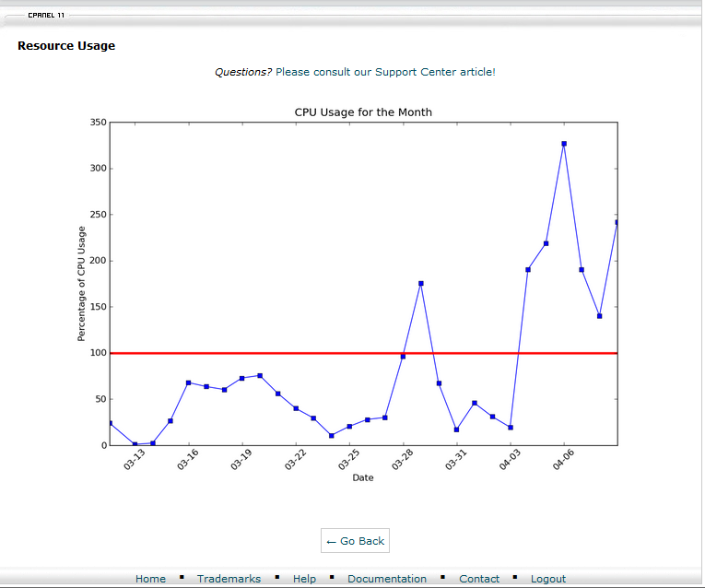The width and height of the screenshot is (705, 588).
Task: Open the Trademarks footer link
Action: click(x=229, y=579)
